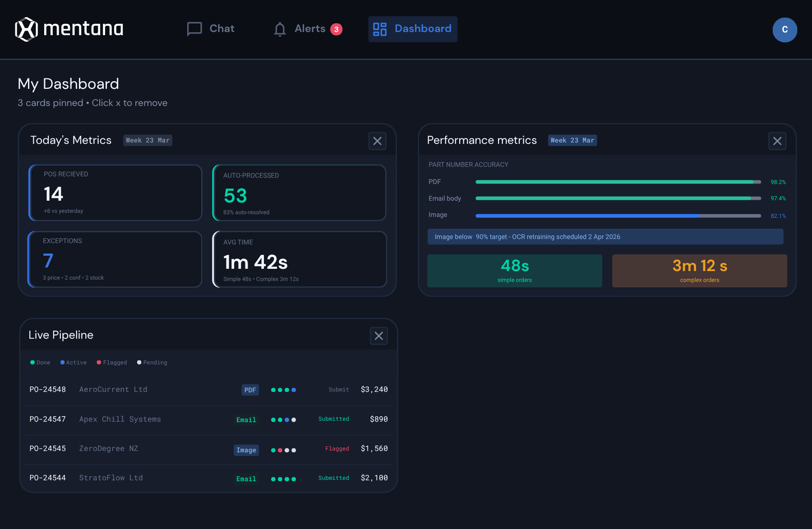Open the POs Received metric tile
The height and width of the screenshot is (529, 812).
(115, 193)
